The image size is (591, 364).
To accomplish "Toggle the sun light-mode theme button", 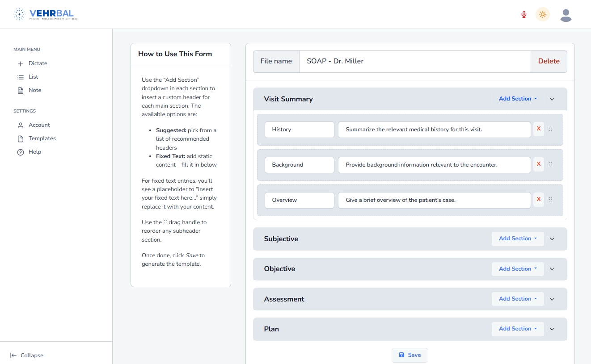I will point(543,15).
